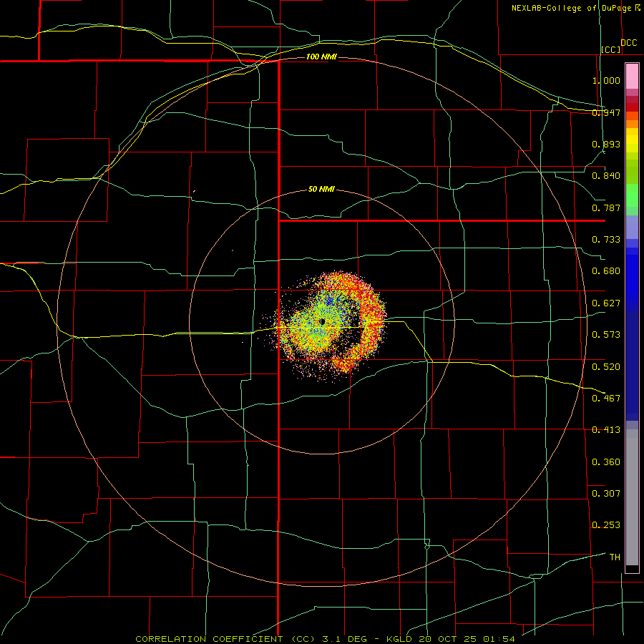Image resolution: width=644 pixels, height=644 pixels.
Task: Click the 0.253 color scale value
Action: 606,525
